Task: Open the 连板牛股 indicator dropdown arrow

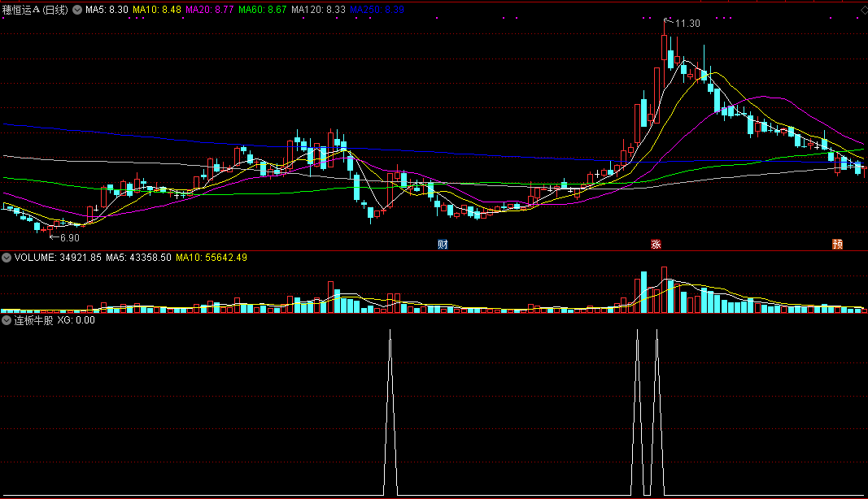Action: [7, 320]
